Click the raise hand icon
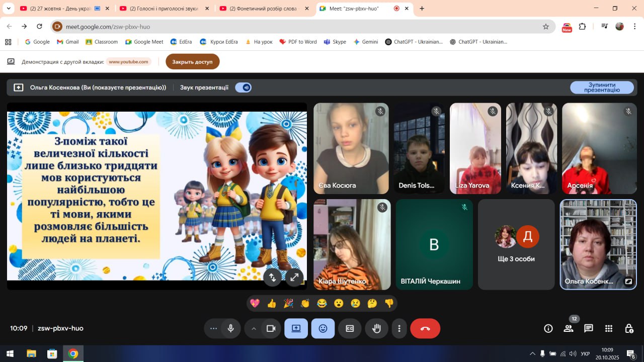Viewport: 644px width, 362px height. tap(376, 328)
